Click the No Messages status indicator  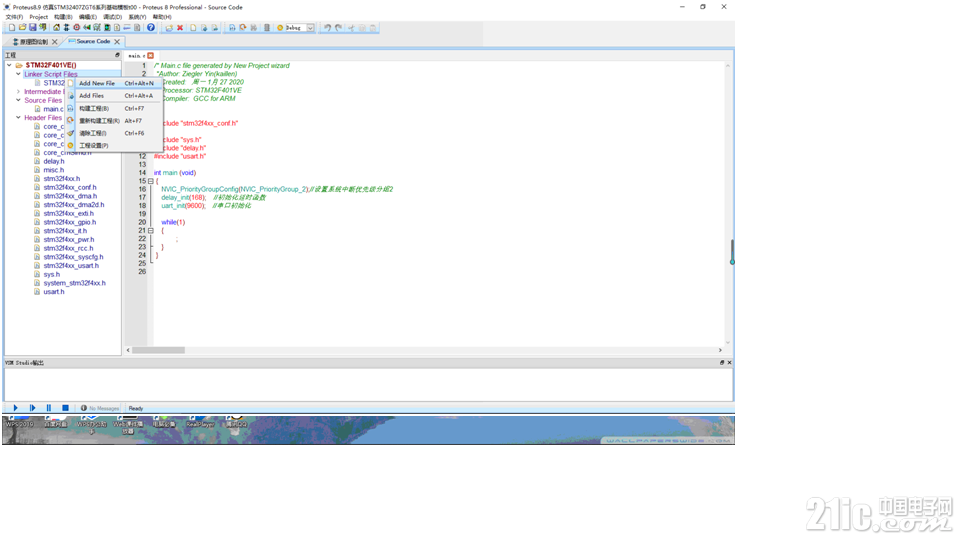coord(100,408)
